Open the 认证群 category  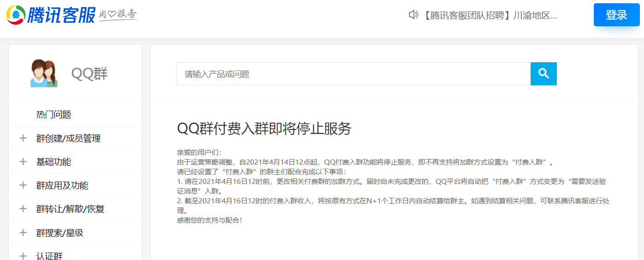tap(49, 256)
